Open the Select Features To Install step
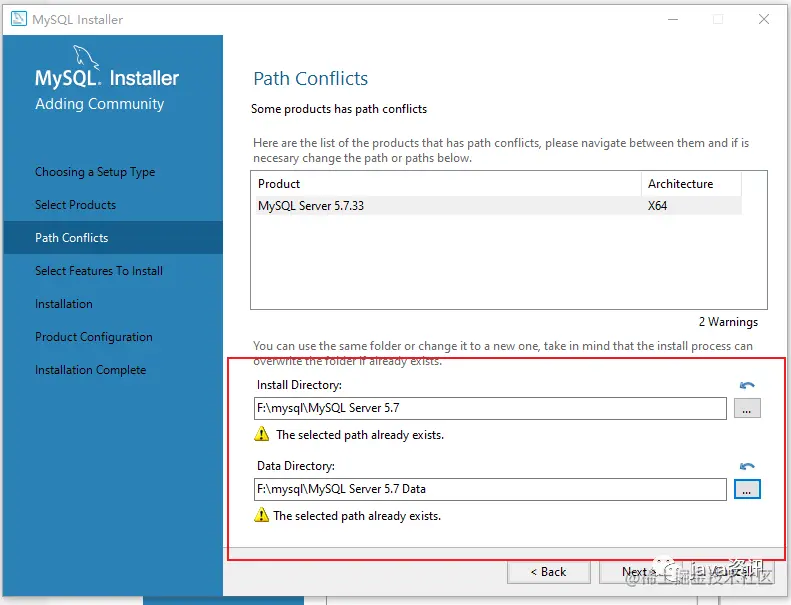Viewport: 791px width, 605px height. [99, 271]
